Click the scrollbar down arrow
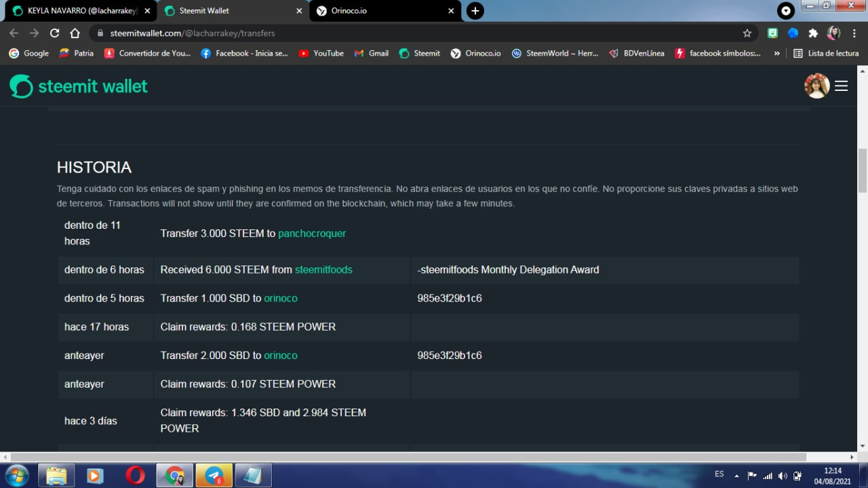The image size is (868, 488). pos(863,446)
